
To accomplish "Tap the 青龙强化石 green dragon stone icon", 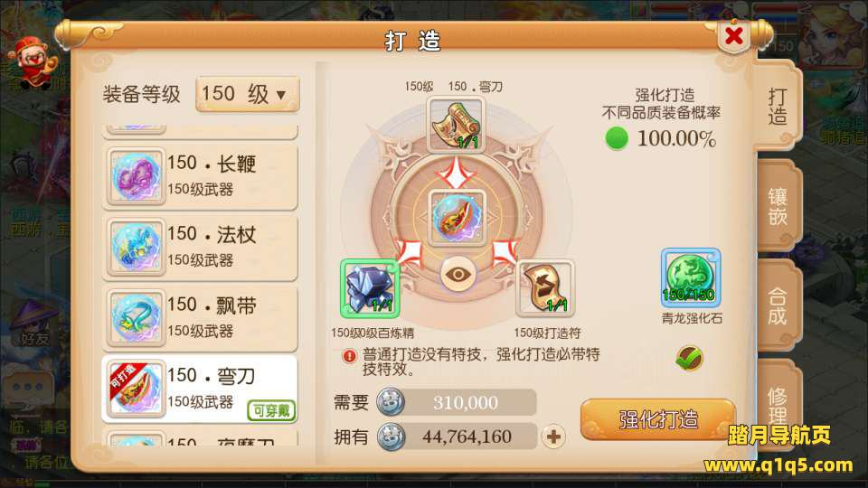I will coord(690,277).
